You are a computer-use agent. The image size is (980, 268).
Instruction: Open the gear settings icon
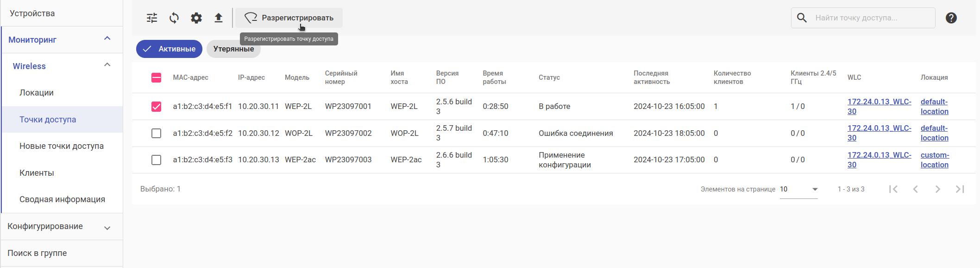(x=196, y=18)
